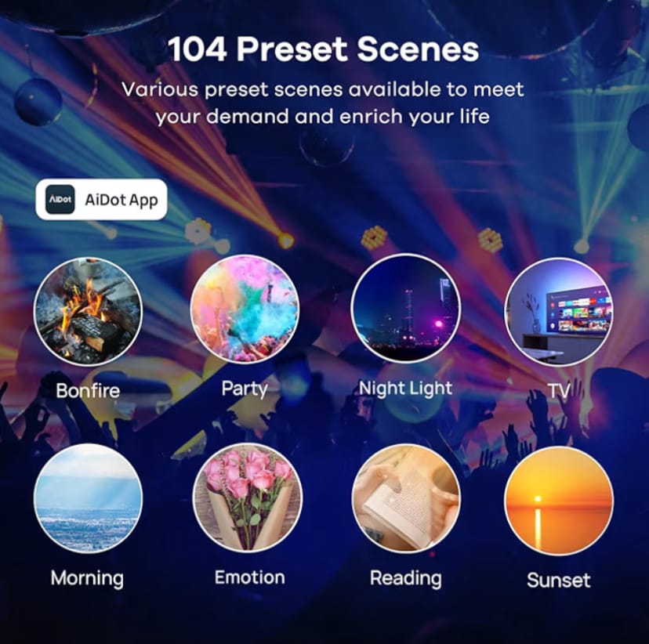Select the Bonfire scene circle
The height and width of the screenshot is (644, 649).
[x=88, y=312]
